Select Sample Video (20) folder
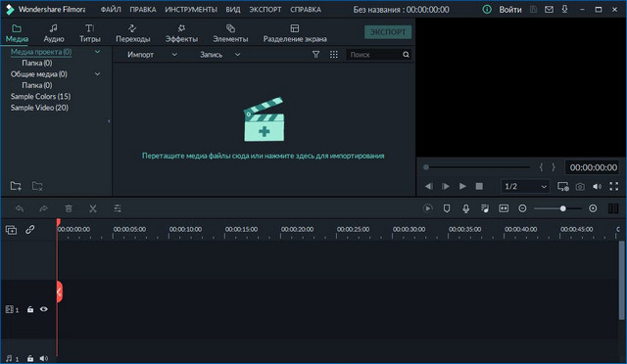The image size is (627, 364). click(x=39, y=108)
